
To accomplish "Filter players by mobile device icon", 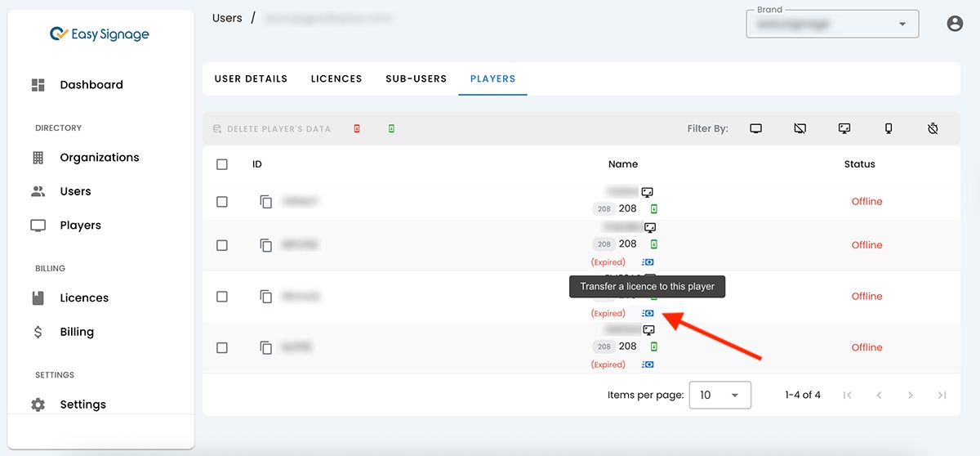I will [889, 129].
